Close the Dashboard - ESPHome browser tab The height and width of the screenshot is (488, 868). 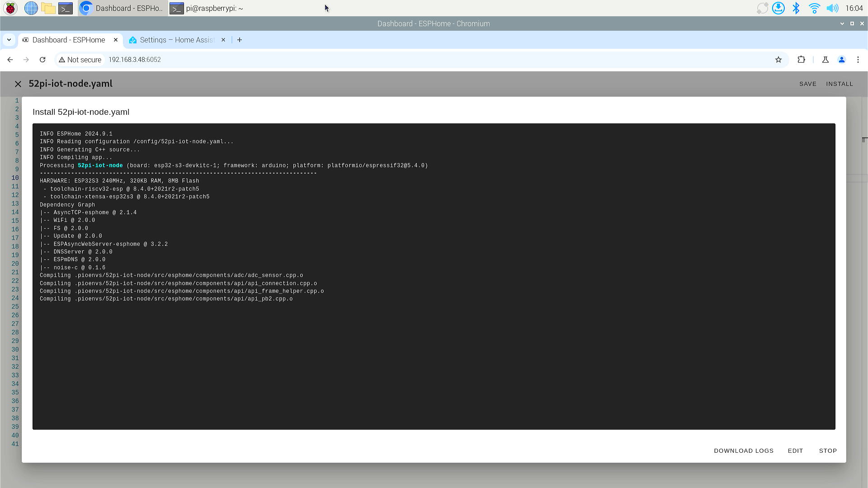(116, 40)
